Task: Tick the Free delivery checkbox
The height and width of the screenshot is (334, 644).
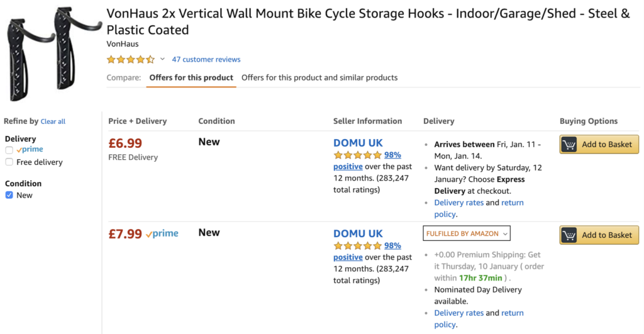Action: coord(9,162)
